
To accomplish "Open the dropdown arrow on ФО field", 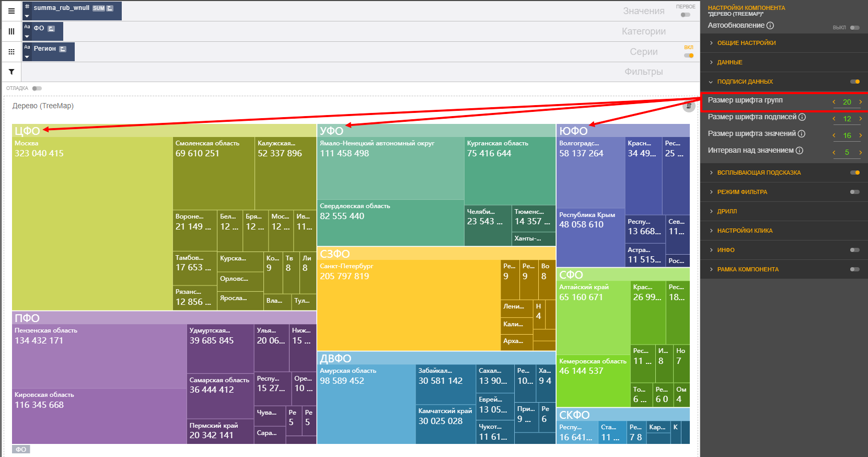I will coord(27,37).
